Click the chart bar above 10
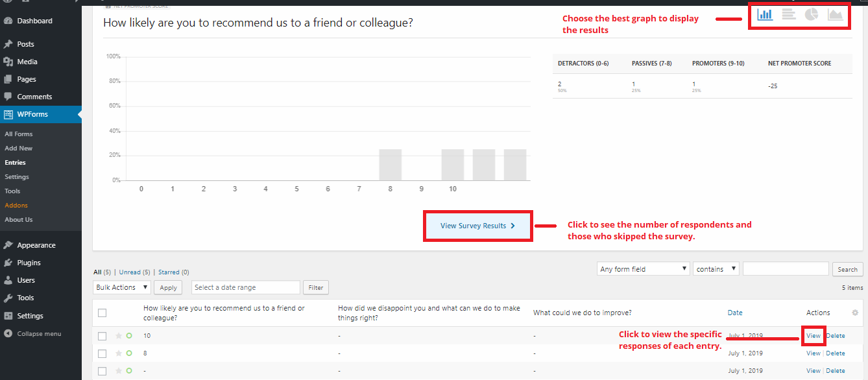Screen dimensions: 868x380 pyautogui.click(x=453, y=165)
